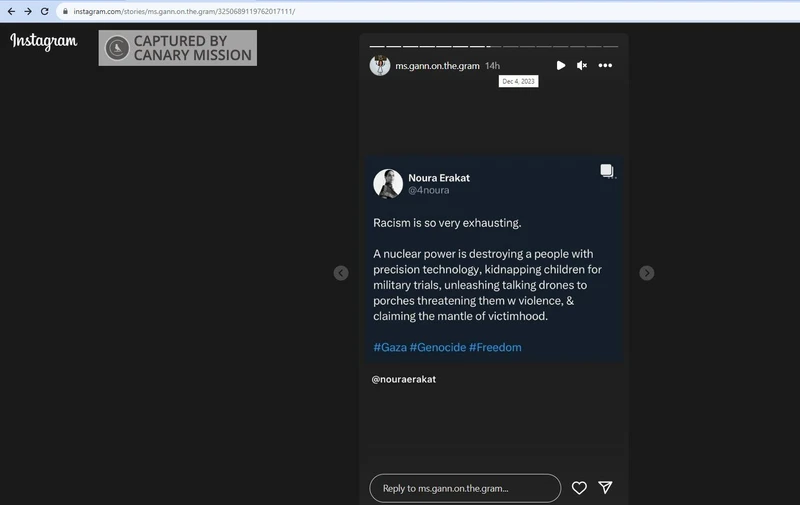Viewport: 800px width, 505px height.
Task: Click the Reply to ms.gann.on.the.gram field
Action: [x=465, y=488]
